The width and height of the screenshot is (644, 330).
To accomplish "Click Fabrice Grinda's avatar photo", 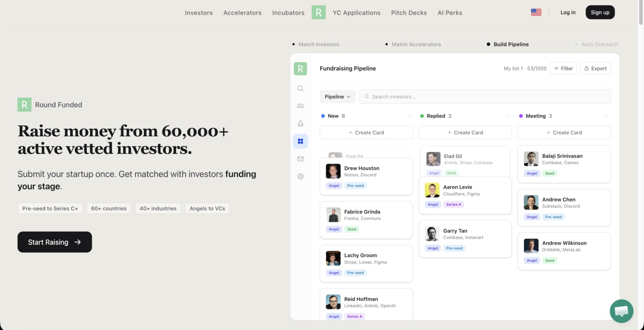I will (333, 215).
